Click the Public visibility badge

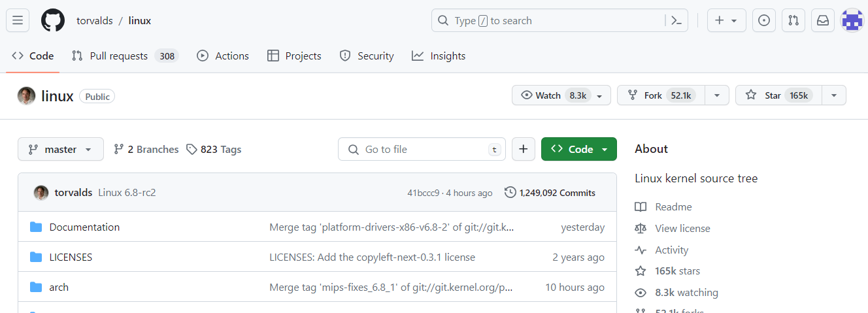coord(97,97)
